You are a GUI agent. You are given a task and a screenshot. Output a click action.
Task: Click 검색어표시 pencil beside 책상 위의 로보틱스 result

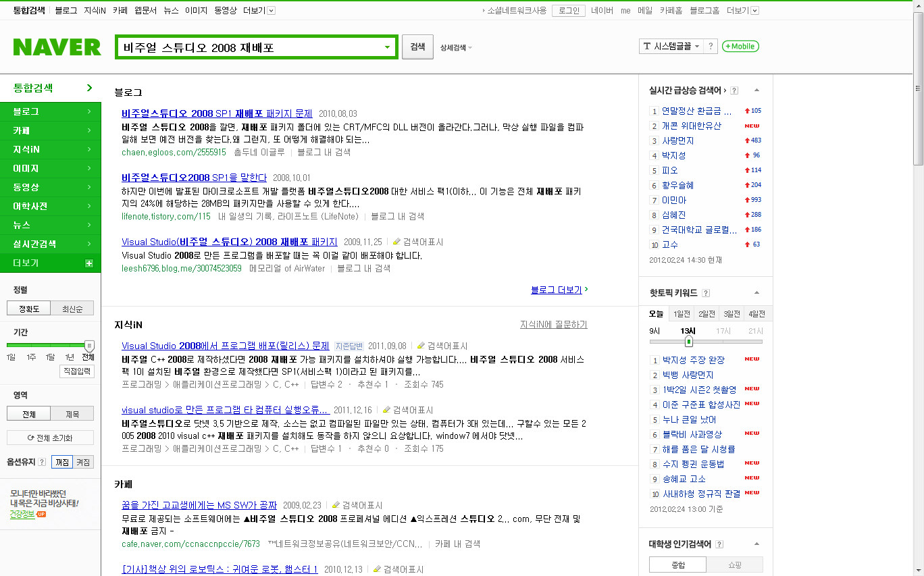pos(399,569)
